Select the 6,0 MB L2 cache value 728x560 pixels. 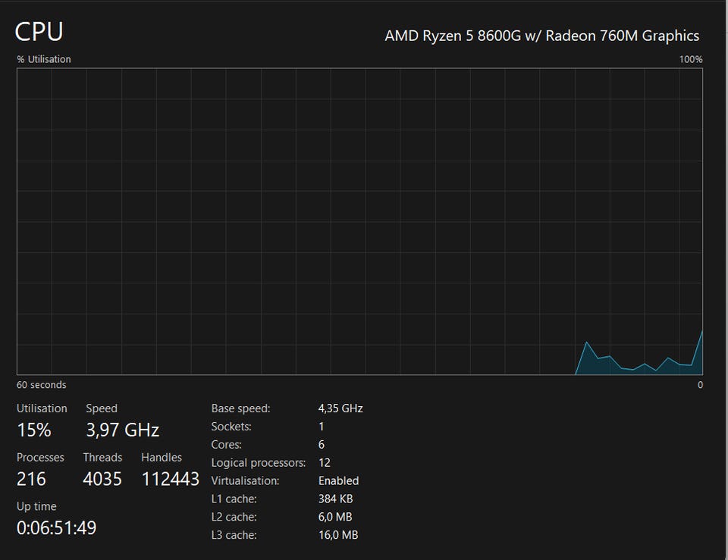(x=335, y=517)
